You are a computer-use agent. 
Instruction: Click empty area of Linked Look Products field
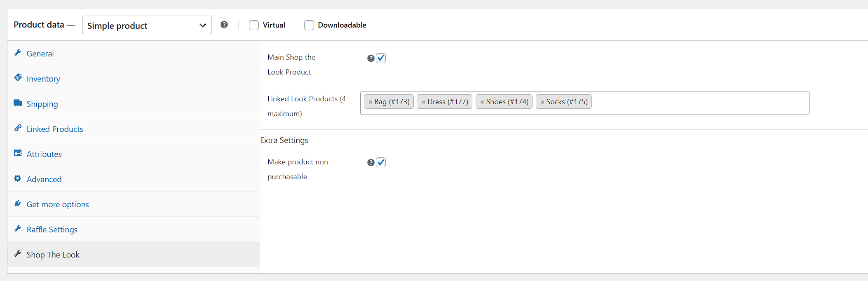pos(701,103)
